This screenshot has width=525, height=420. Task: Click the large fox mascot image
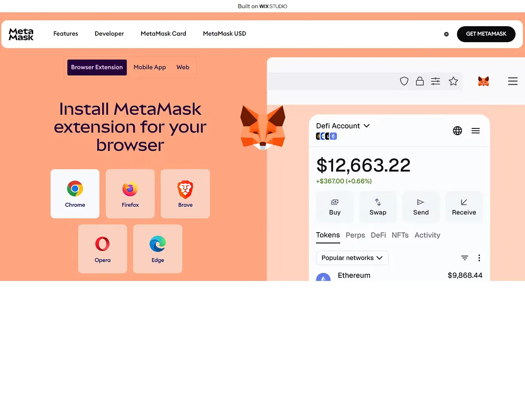tap(263, 128)
